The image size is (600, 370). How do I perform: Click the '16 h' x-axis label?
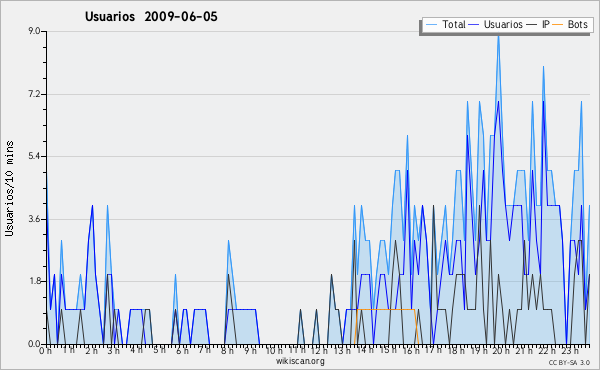(x=411, y=350)
